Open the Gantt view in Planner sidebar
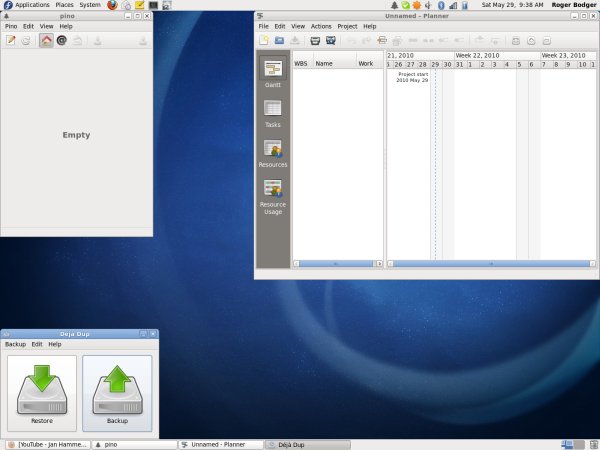 [272, 72]
